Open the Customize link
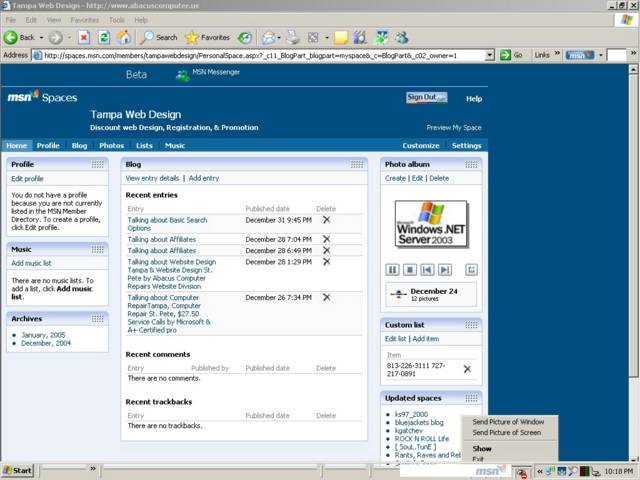 421,146
